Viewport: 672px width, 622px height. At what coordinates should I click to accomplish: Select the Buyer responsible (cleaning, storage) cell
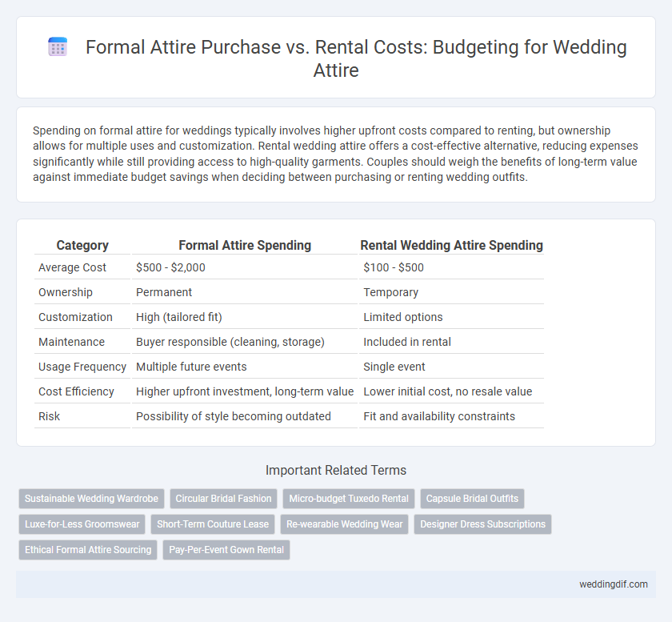point(245,342)
